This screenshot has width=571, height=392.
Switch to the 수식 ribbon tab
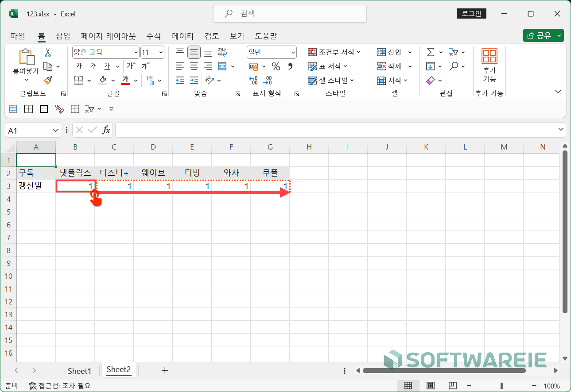(154, 36)
